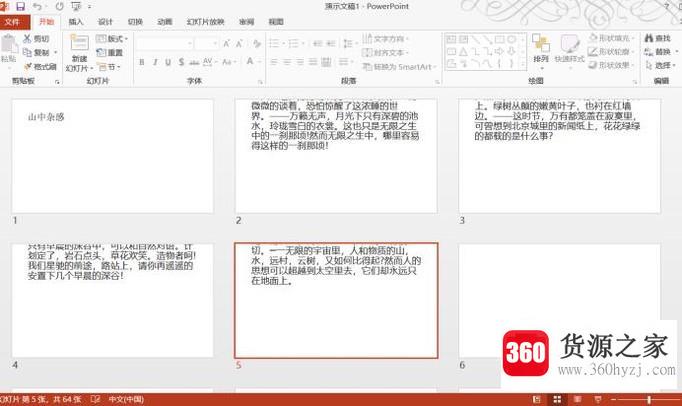Switch to Insert (插入) tab

pyautogui.click(x=76, y=22)
